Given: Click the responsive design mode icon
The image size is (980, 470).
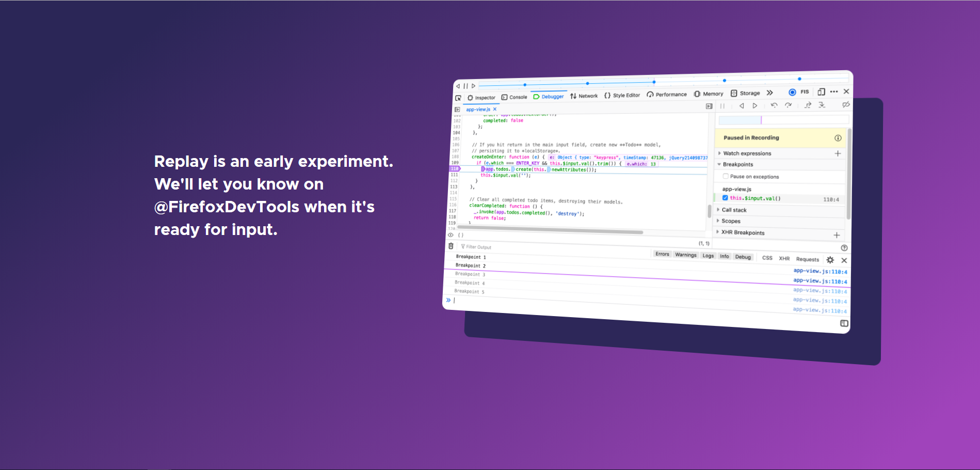Looking at the screenshot, I should point(821,92).
